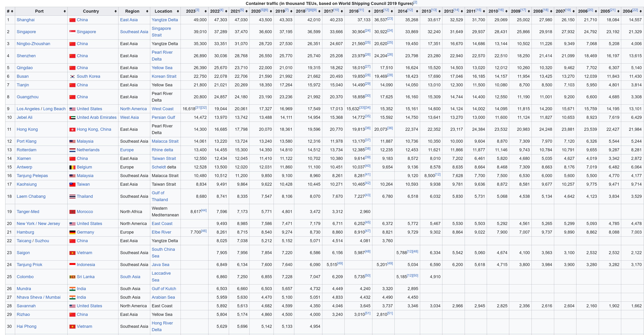Sort by 2020 column sort arrows

[x=271, y=11]
